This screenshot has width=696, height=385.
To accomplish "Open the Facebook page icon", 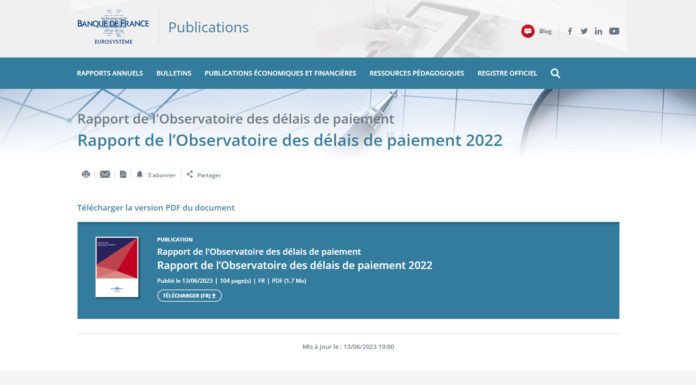I will tap(570, 31).
